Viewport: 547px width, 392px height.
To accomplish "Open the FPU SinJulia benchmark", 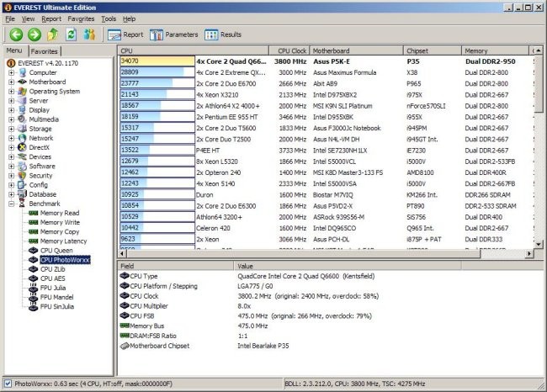I will 57,307.
